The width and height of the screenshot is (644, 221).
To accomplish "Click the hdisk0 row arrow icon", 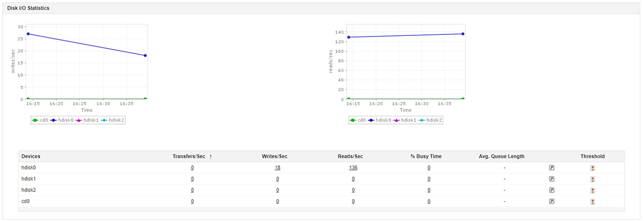I will [551, 168].
